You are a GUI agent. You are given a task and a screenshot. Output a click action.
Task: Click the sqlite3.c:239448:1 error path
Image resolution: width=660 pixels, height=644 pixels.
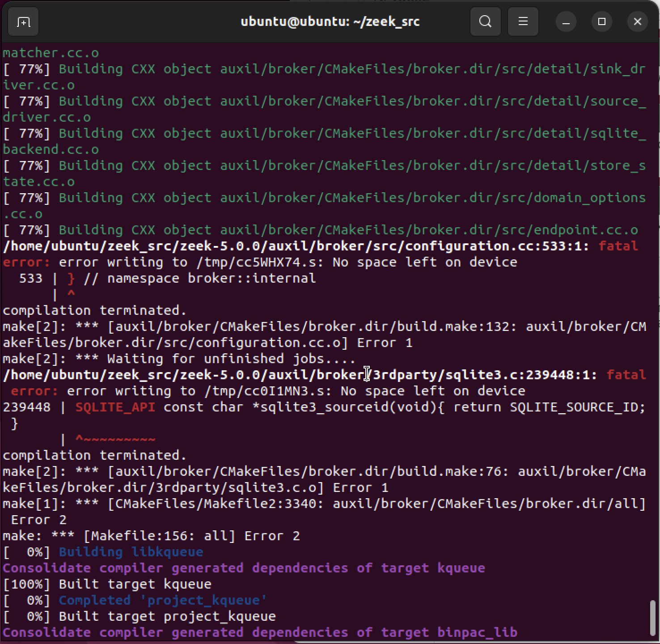(x=300, y=375)
